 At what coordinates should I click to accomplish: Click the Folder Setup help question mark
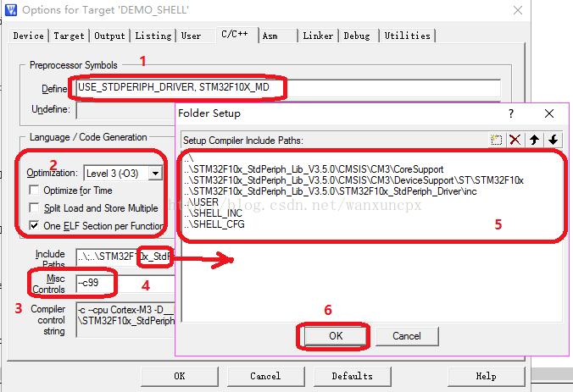tap(511, 113)
